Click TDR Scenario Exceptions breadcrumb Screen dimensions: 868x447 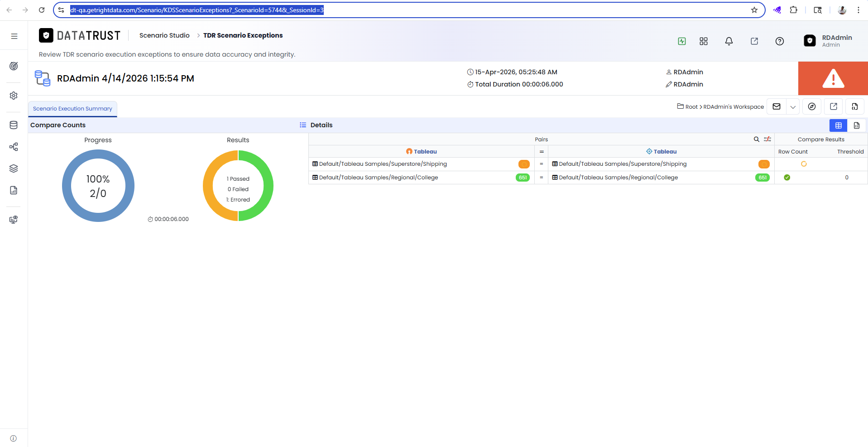click(243, 35)
